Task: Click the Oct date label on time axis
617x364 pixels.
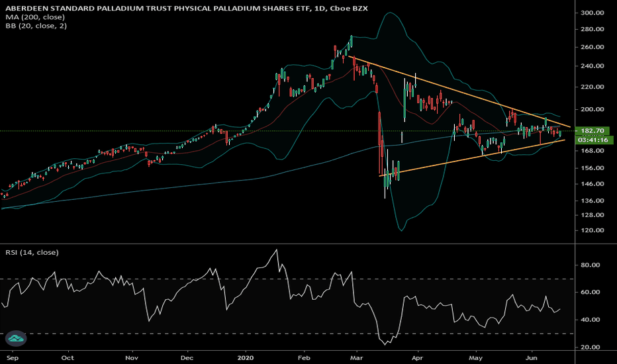Action: pyautogui.click(x=68, y=357)
